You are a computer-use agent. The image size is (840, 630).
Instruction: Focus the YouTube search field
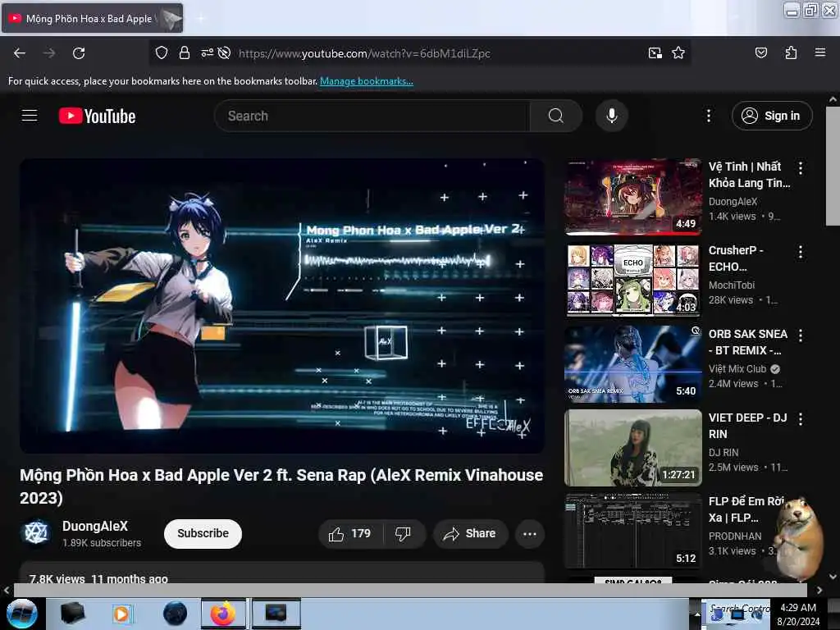[372, 116]
